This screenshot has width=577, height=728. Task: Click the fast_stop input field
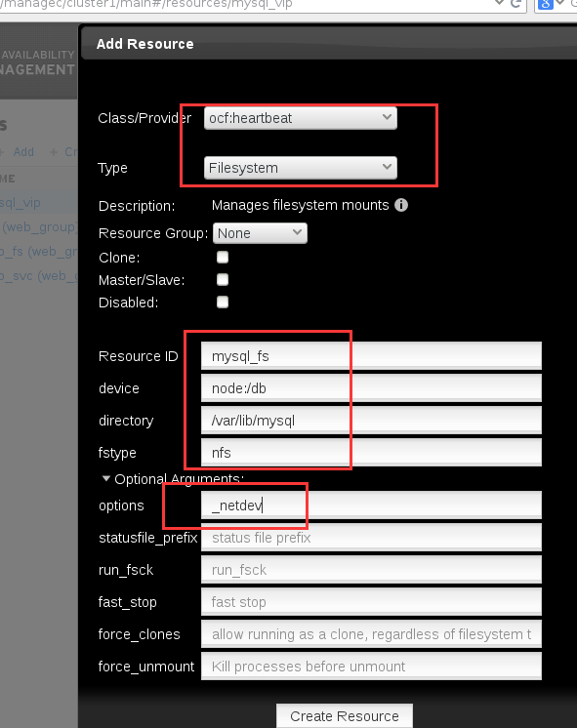[371, 602]
